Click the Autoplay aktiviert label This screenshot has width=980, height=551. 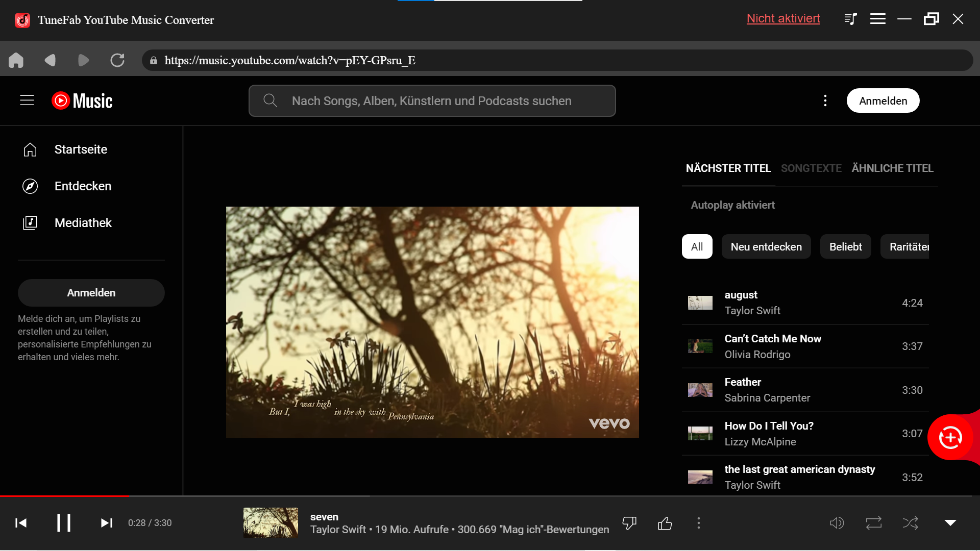[x=732, y=205]
